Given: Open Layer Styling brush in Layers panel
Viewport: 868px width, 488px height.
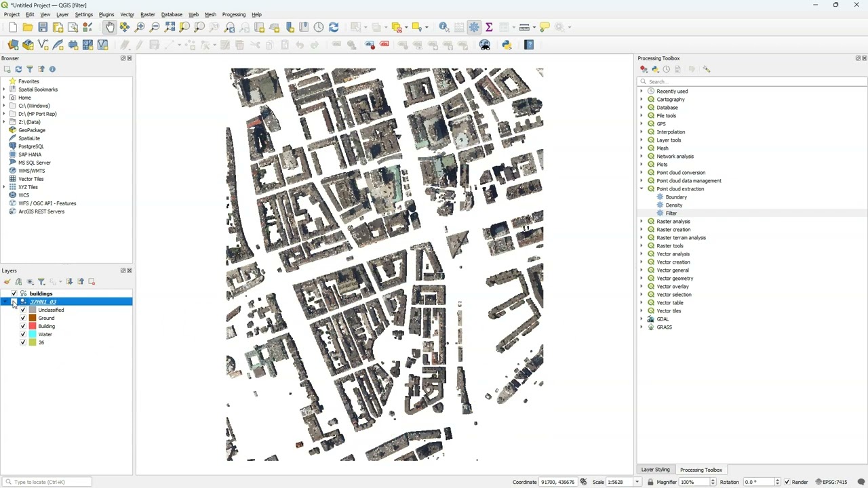Looking at the screenshot, I should pos(7,281).
